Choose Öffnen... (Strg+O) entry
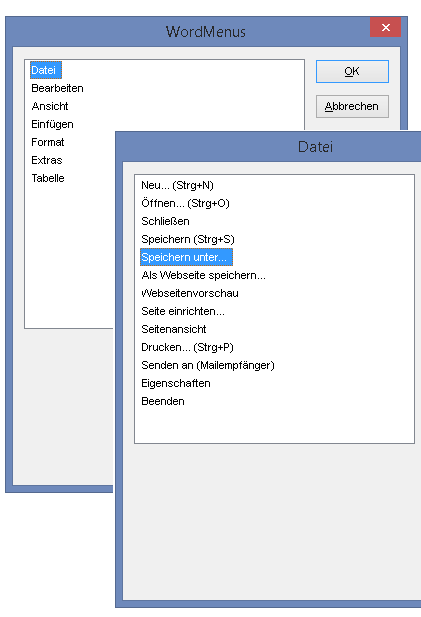This screenshot has width=421, height=617. pyautogui.click(x=185, y=203)
